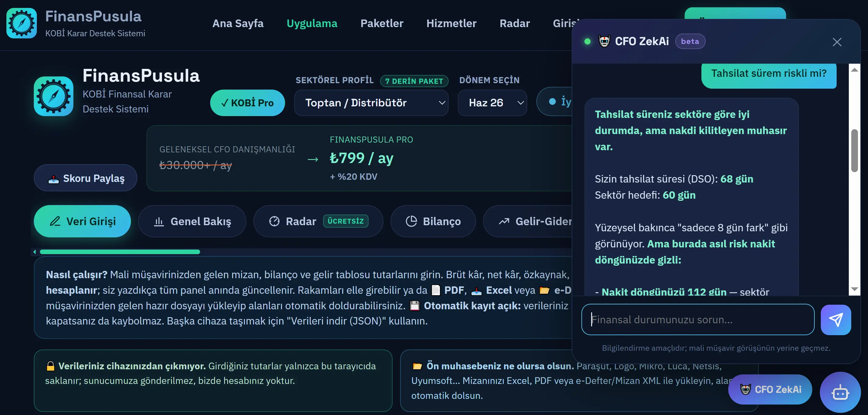Click the ₺799 / ay price
The width and height of the screenshot is (868, 415).
[362, 158]
